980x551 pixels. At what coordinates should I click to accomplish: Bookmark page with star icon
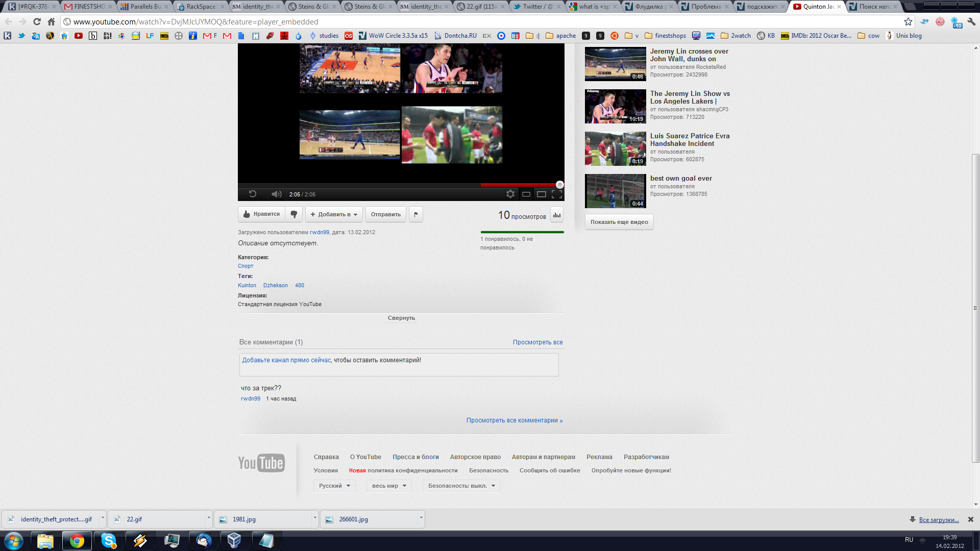[908, 21]
